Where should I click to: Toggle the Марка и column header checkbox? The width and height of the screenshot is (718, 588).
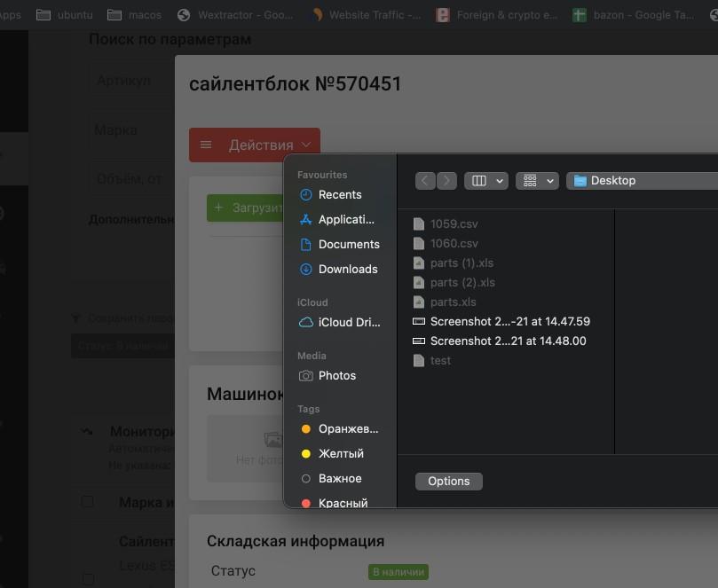point(88,501)
